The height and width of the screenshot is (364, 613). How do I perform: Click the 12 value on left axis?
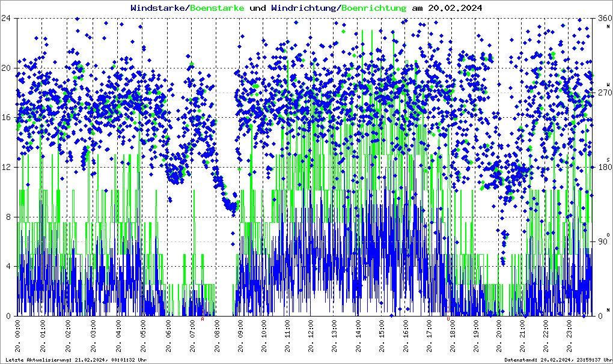[7, 167]
